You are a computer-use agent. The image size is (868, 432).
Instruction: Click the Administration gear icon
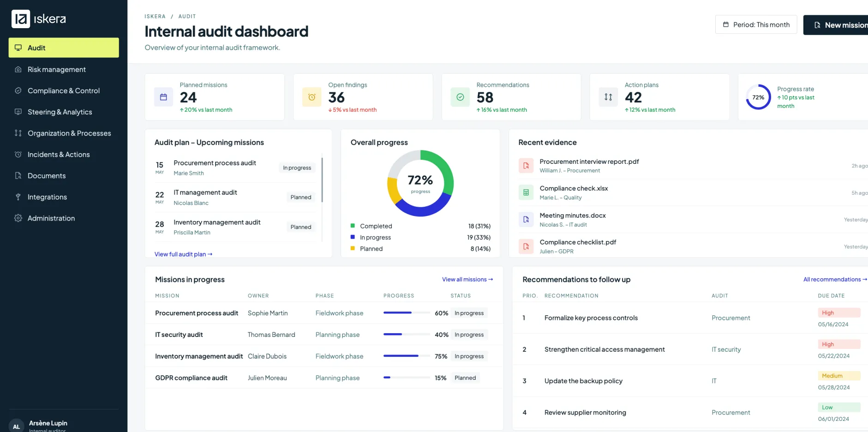pos(18,218)
